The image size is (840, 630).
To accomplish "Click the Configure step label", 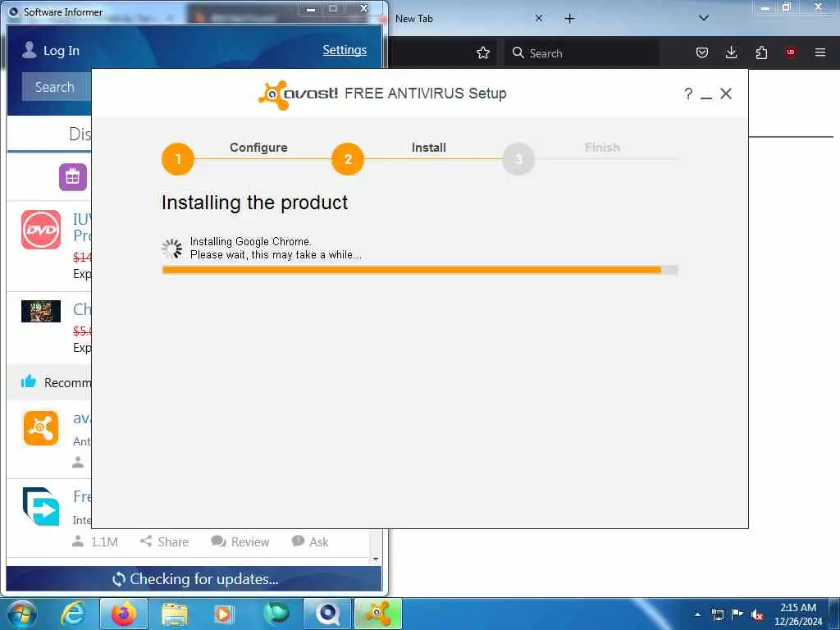I will (x=258, y=148).
